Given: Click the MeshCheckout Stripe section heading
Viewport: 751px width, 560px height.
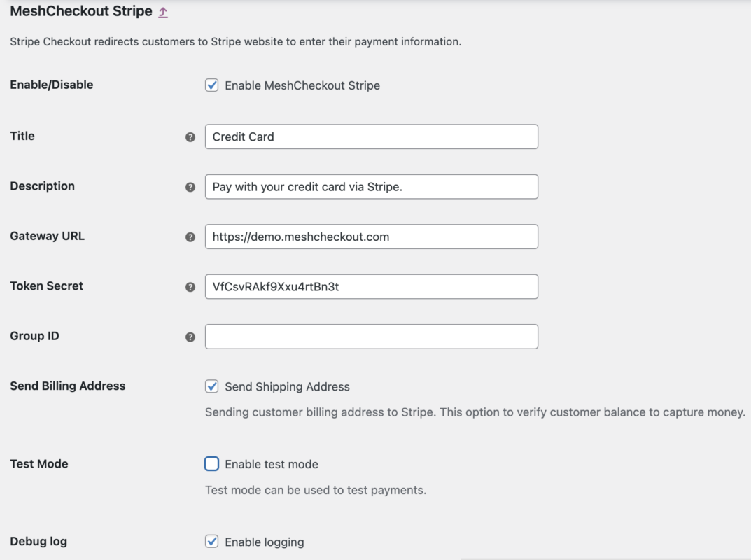Looking at the screenshot, I should (x=80, y=11).
